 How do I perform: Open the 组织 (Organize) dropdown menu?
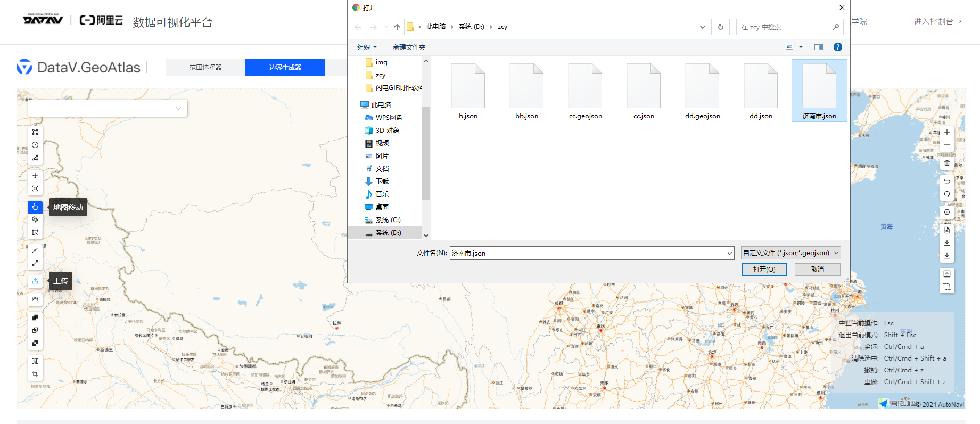367,47
